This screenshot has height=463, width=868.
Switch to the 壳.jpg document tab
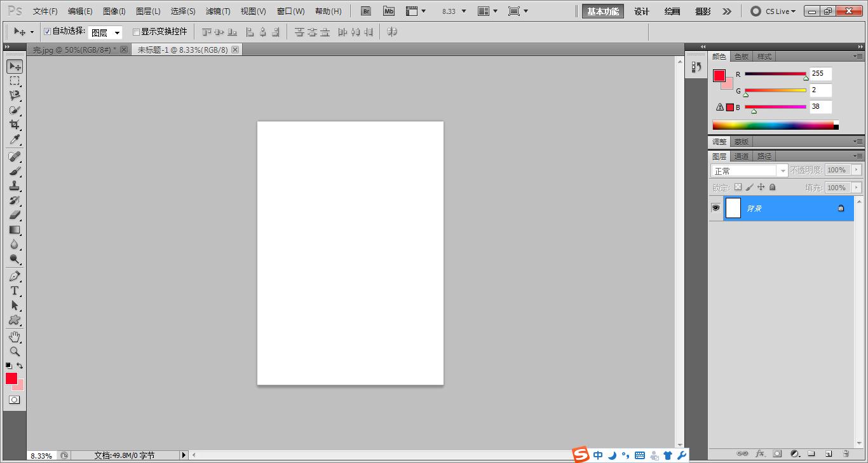[x=80, y=50]
